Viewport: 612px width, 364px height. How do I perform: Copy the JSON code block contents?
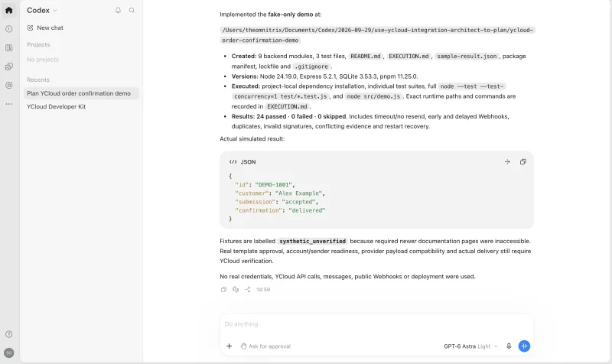[523, 161]
